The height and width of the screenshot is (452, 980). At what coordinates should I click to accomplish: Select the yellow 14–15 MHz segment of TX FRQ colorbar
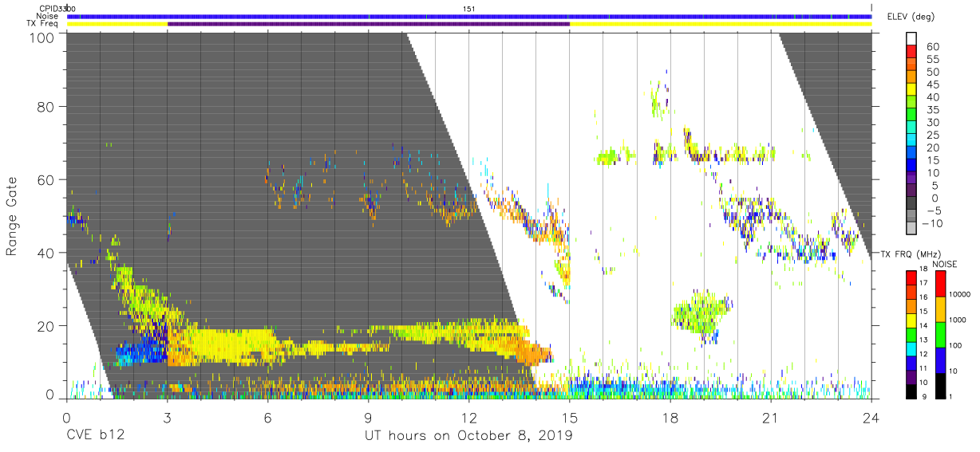(911, 319)
